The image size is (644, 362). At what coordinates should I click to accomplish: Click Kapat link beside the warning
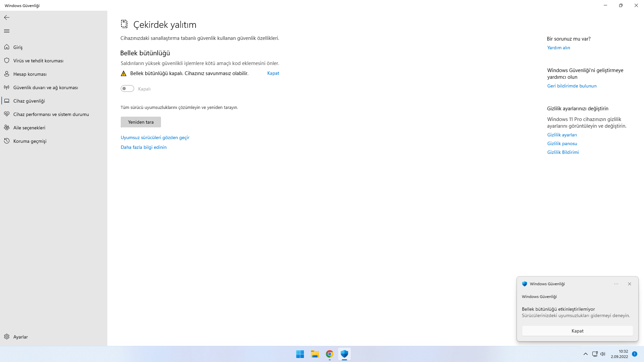coord(273,73)
